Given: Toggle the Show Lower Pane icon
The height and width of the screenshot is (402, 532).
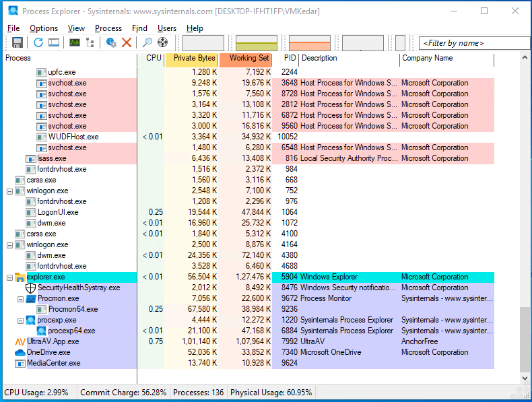Looking at the screenshot, I should (54, 42).
